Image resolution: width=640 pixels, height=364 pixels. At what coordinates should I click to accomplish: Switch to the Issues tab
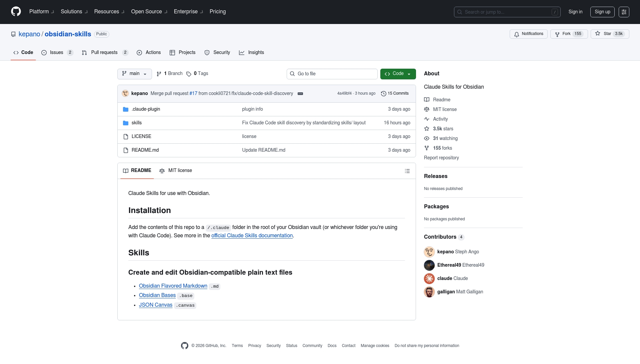pyautogui.click(x=57, y=53)
